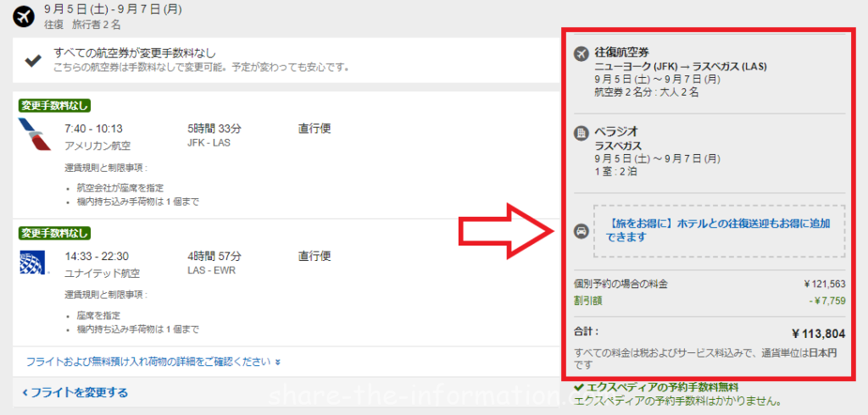Click the checkmark icon beside すべての航空券が変更手数料なし

[33, 59]
